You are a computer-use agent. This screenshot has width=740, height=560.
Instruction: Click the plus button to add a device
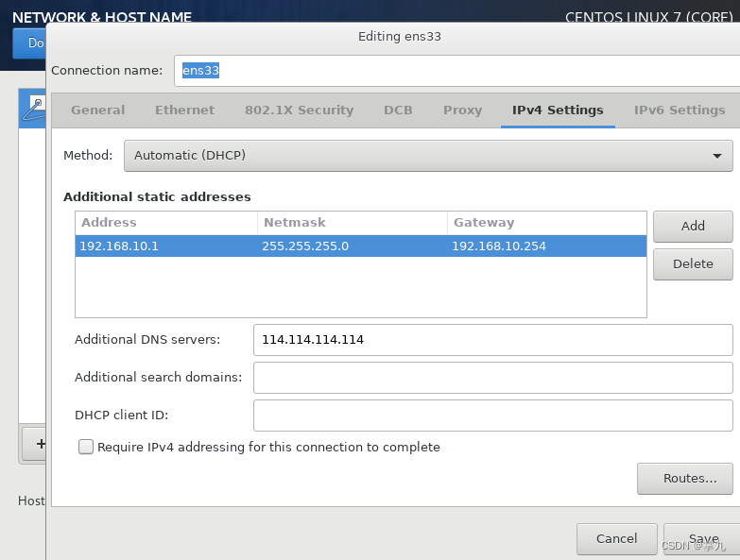pos(38,443)
